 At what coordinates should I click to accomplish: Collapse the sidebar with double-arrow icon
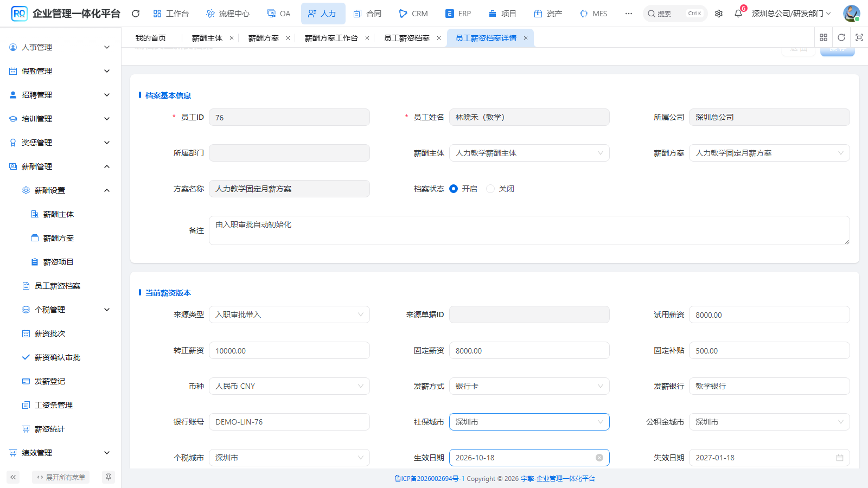coord(13,477)
